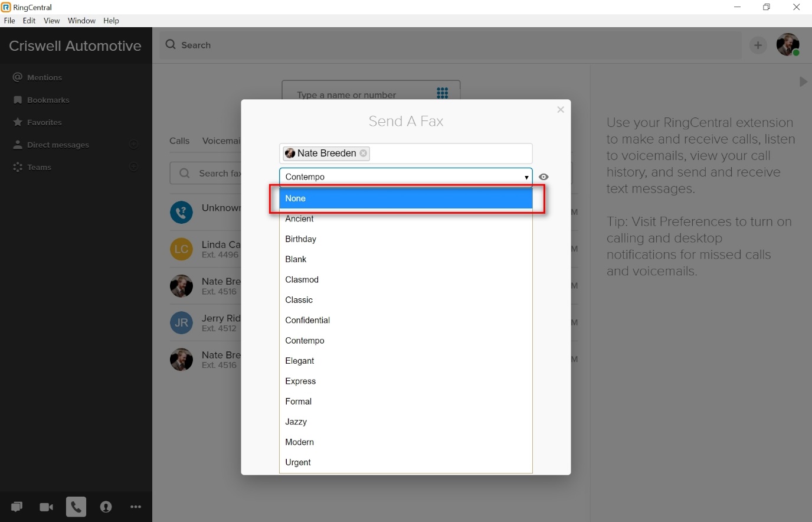This screenshot has height=522, width=812.
Task: Select Express cover page option
Action: pyautogui.click(x=406, y=381)
